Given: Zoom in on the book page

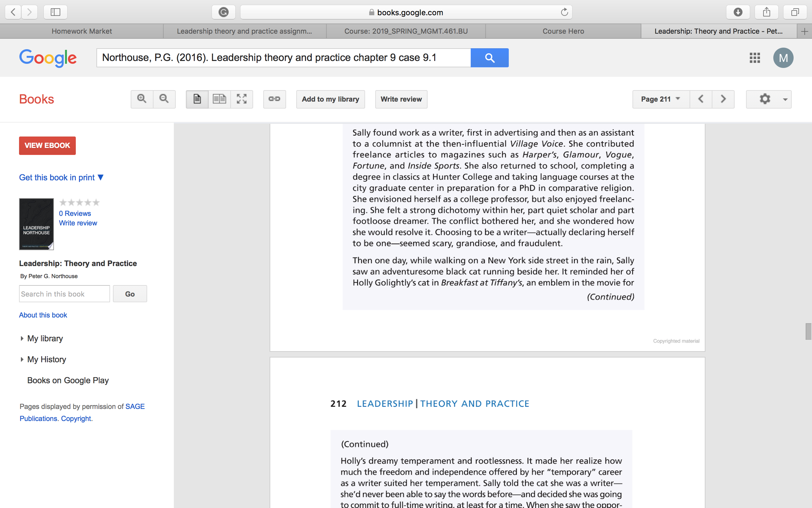Looking at the screenshot, I should 142,99.
